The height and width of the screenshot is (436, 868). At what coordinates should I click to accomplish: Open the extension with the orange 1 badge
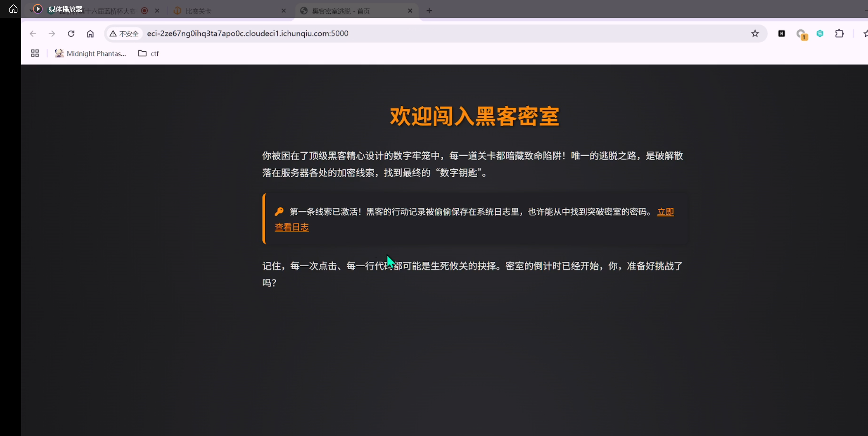tap(801, 34)
